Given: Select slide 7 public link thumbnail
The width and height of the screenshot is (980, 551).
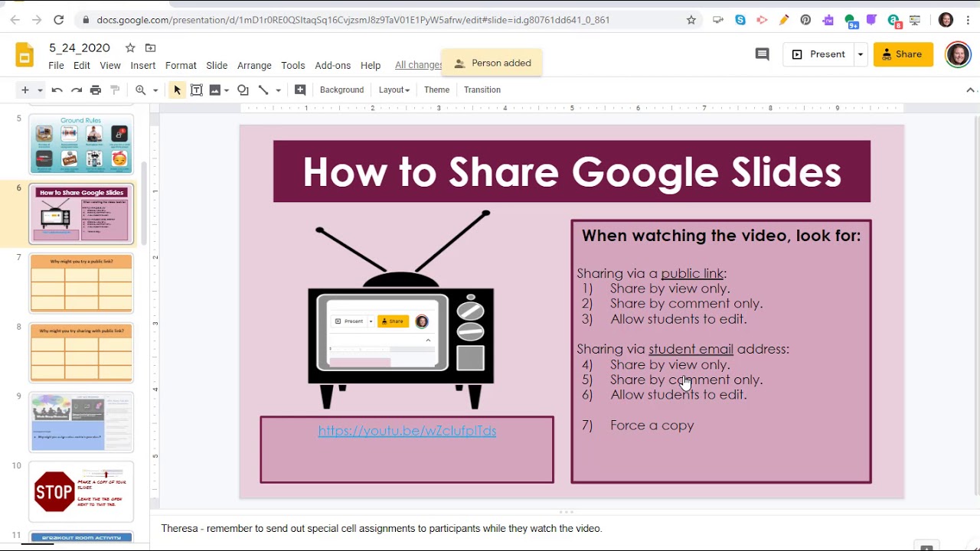Looking at the screenshot, I should click(x=81, y=283).
